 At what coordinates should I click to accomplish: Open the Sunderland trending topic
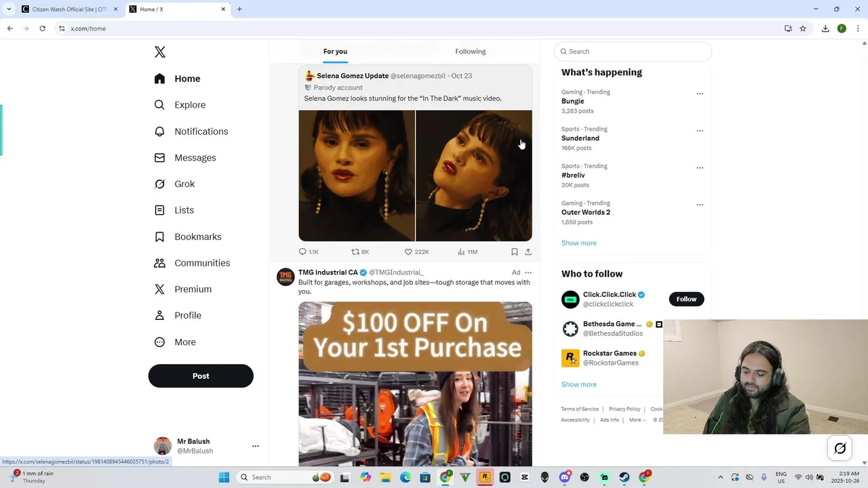pos(580,138)
